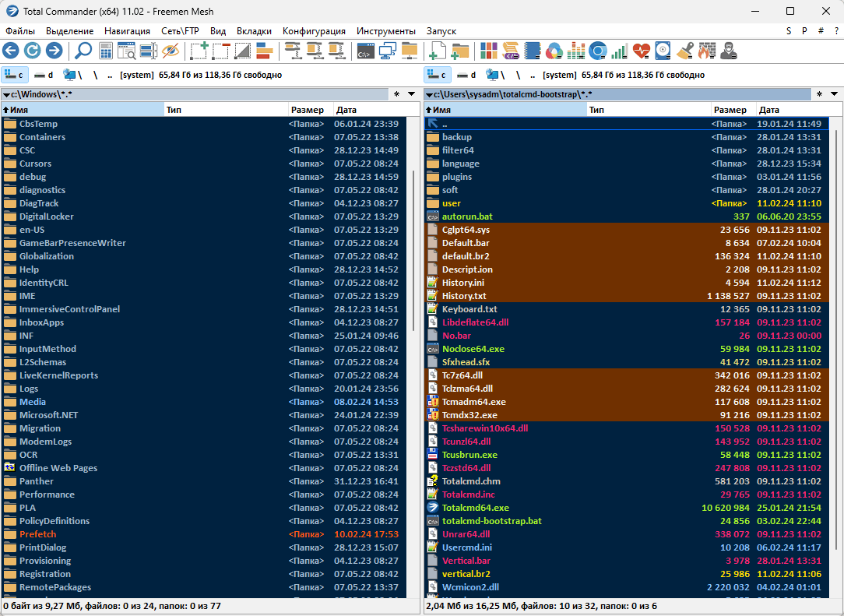Open the Инструменты menu
The width and height of the screenshot is (844, 616).
(x=385, y=31)
